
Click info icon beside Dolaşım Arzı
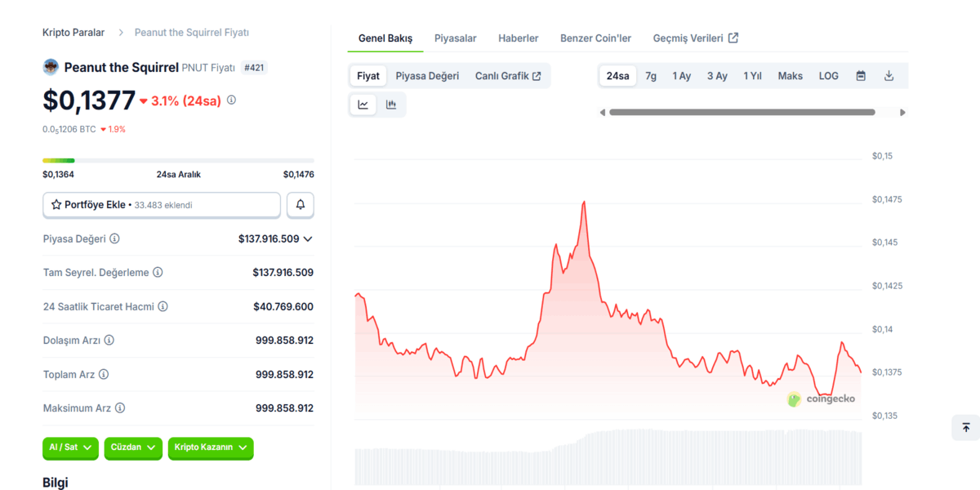pyautogui.click(x=109, y=341)
